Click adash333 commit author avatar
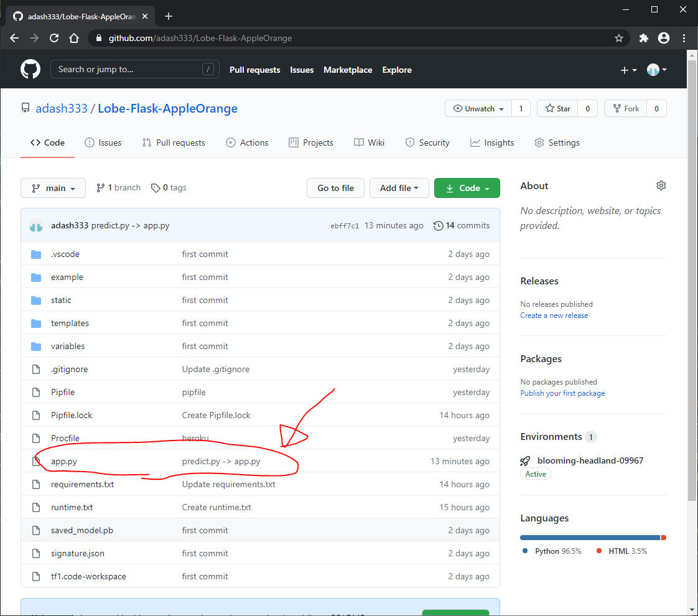 (36, 226)
